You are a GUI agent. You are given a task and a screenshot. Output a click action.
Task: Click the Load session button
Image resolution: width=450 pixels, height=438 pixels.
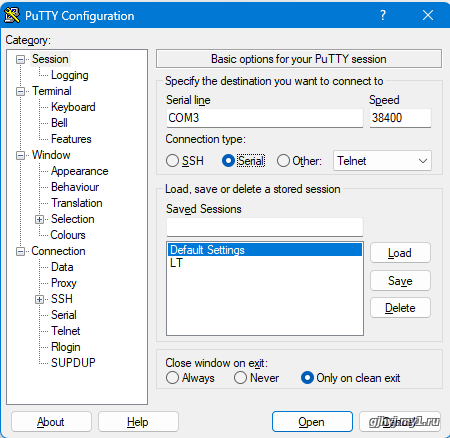pyautogui.click(x=400, y=253)
